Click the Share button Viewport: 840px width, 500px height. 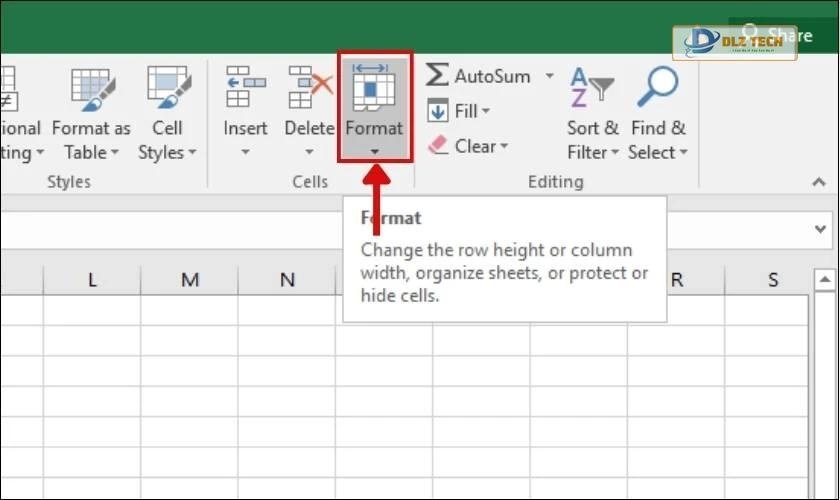click(x=790, y=36)
